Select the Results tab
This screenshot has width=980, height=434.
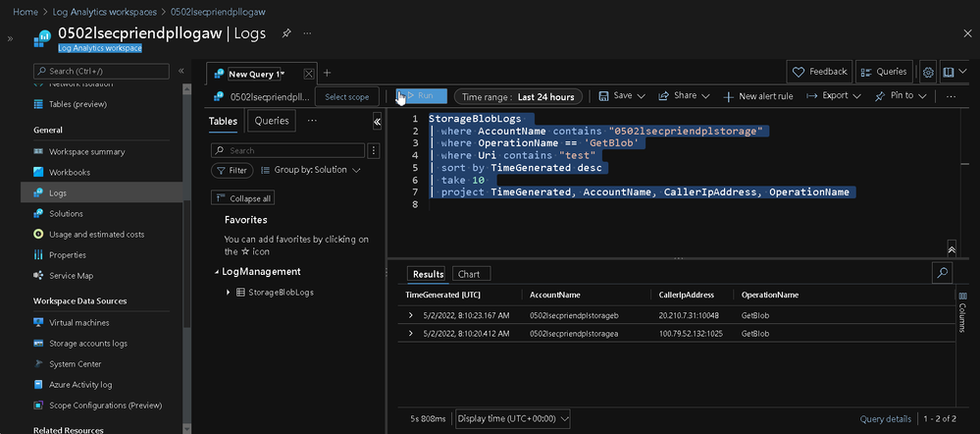pyautogui.click(x=428, y=274)
